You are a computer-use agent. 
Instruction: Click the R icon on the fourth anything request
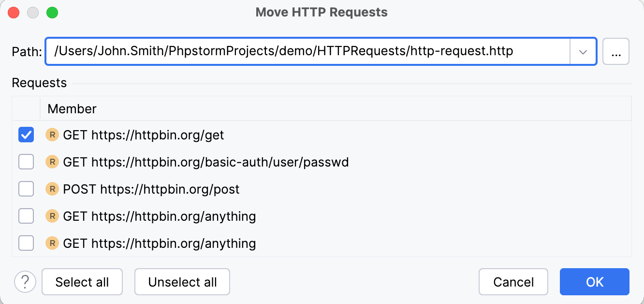coord(52,216)
